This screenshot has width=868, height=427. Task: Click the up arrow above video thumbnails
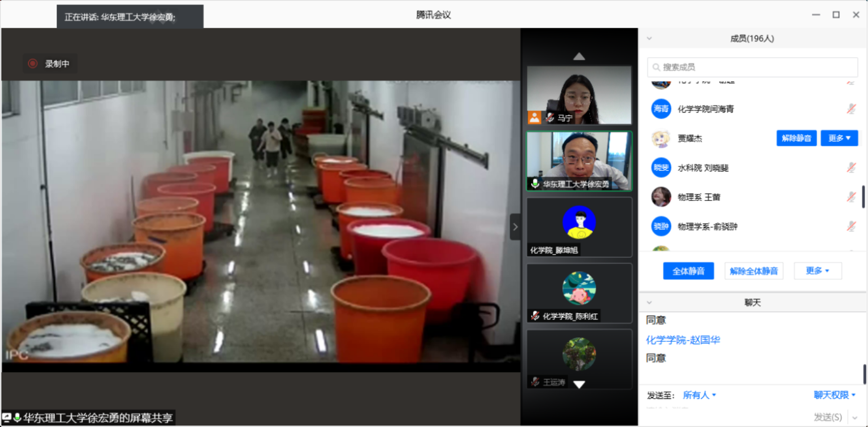click(579, 56)
